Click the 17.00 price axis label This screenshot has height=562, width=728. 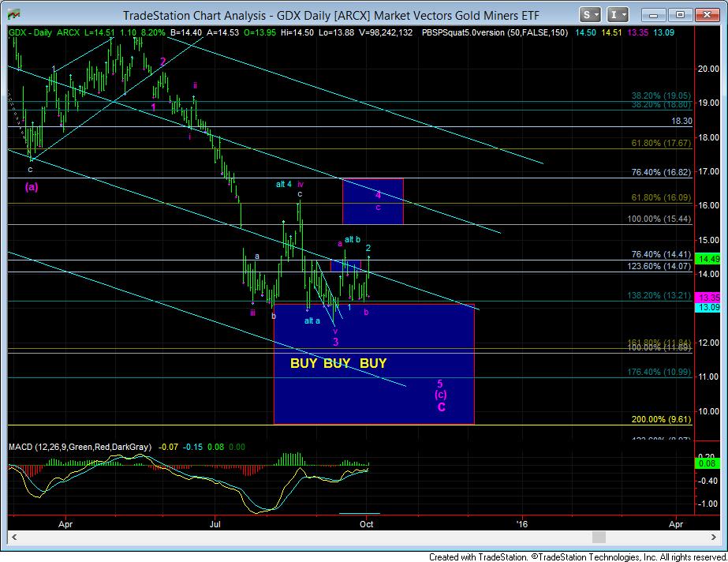click(708, 171)
